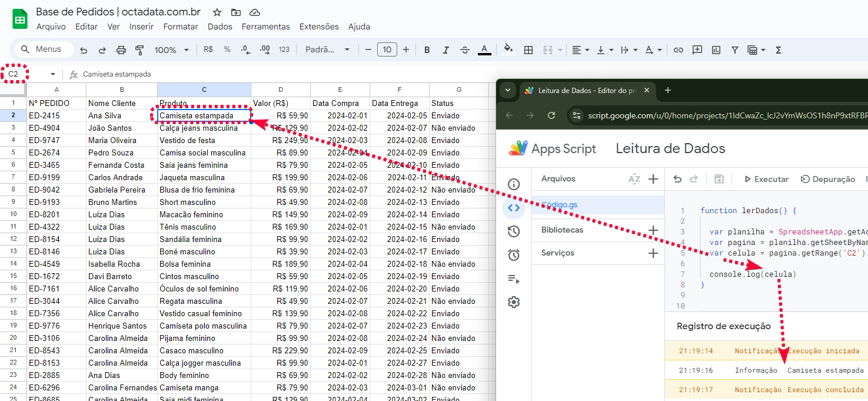Insert a chart from the toolbar
Image resolution: width=868 pixels, height=401 pixels.
[716, 50]
